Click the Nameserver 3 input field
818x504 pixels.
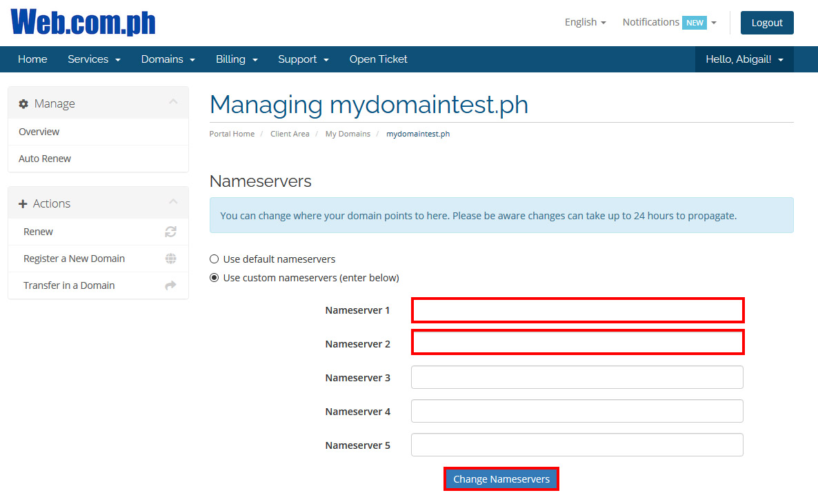click(x=577, y=377)
